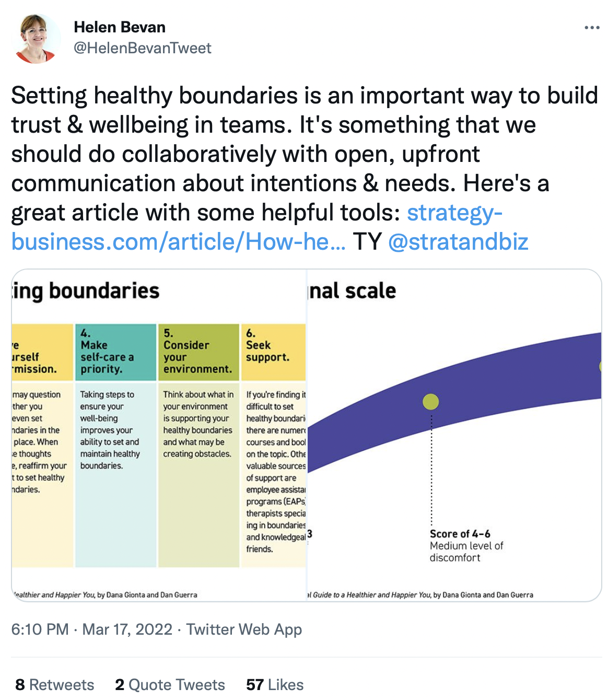This screenshot has height=700, width=608.
Task: View the 2 Quote Tweets list
Action: [170, 684]
